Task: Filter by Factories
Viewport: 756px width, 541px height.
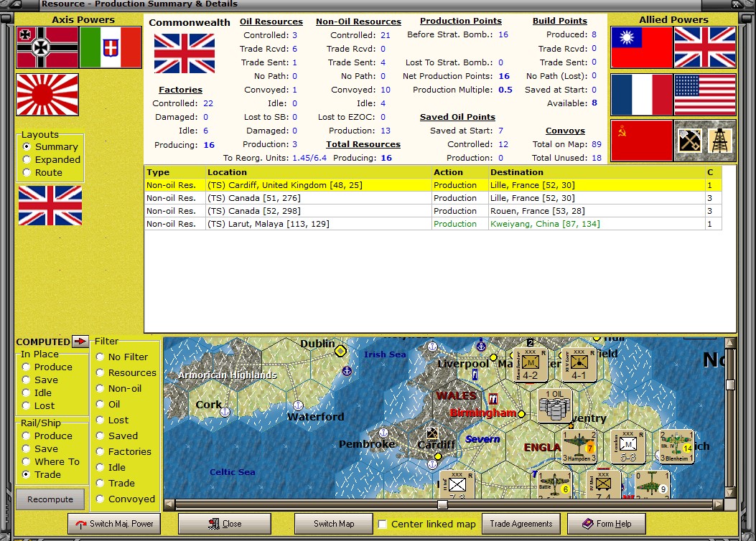Action: point(124,451)
